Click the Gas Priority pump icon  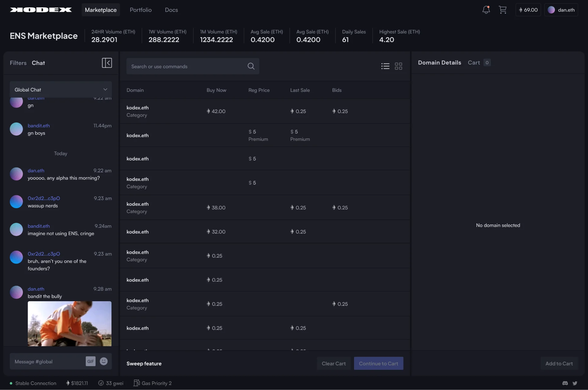click(x=137, y=383)
